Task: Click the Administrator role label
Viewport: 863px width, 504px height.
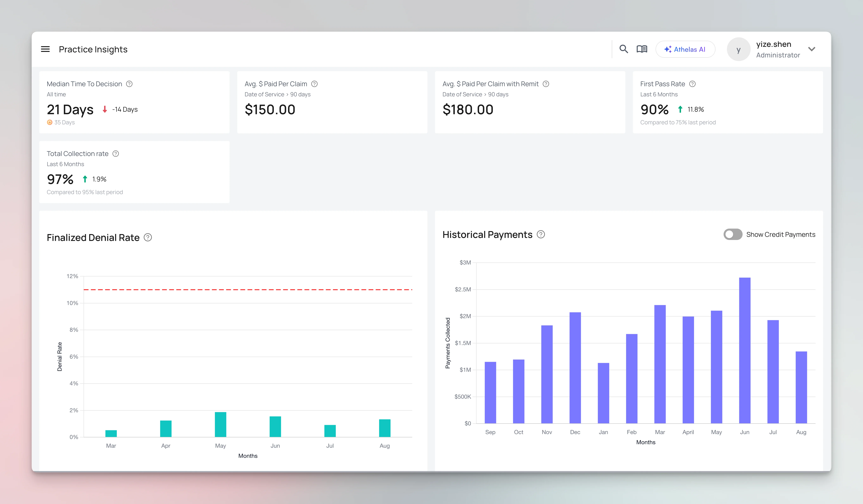Action: [x=778, y=55]
